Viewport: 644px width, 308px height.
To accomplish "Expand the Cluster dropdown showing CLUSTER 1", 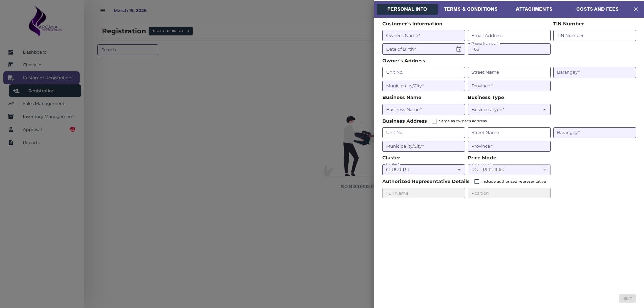I will click(x=458, y=170).
